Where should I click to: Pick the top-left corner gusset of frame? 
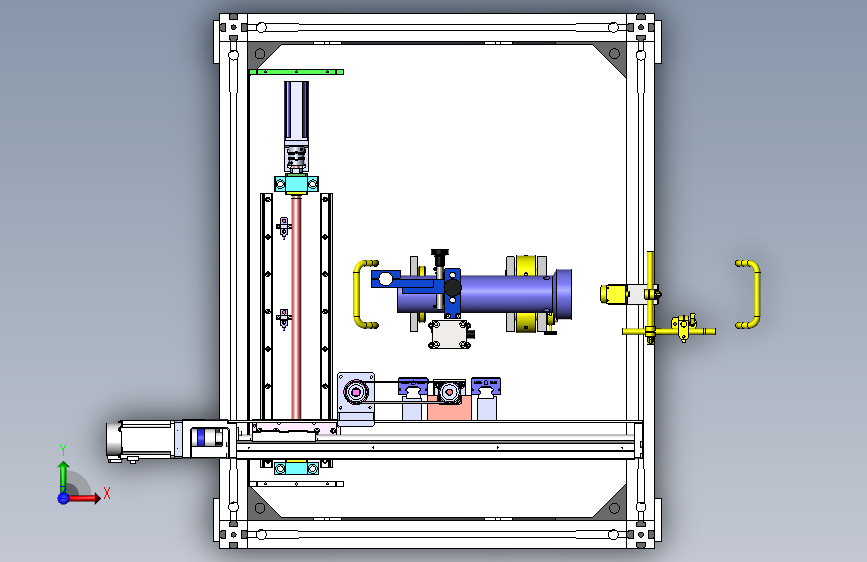coord(260,54)
